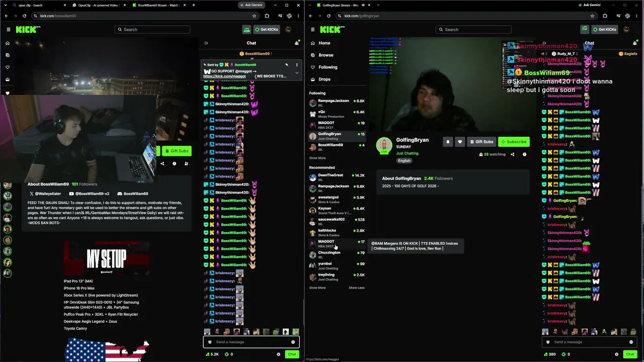644x362 pixels.
Task: Toggle sidebar with hamburger menu in right window
Action: tap(312, 30)
